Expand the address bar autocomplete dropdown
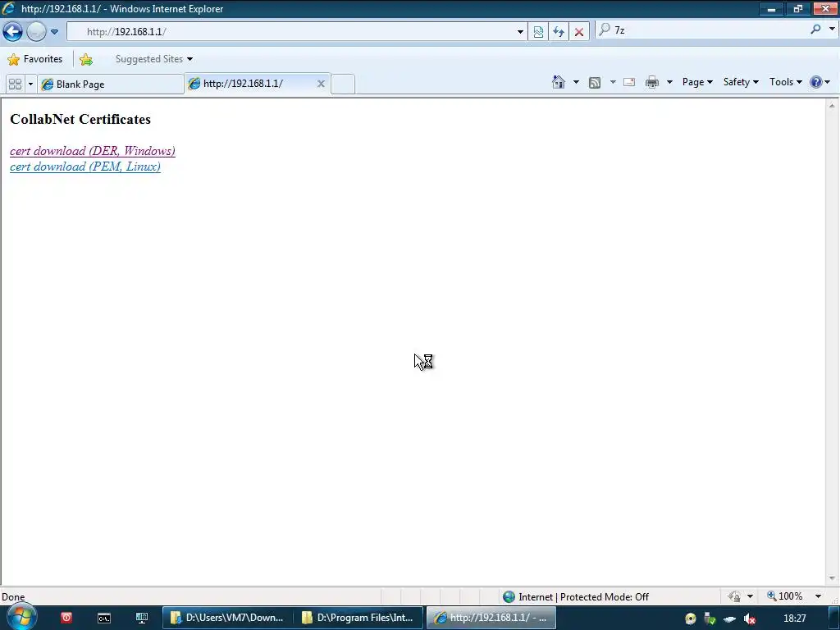Image resolution: width=840 pixels, height=630 pixels. tap(520, 32)
